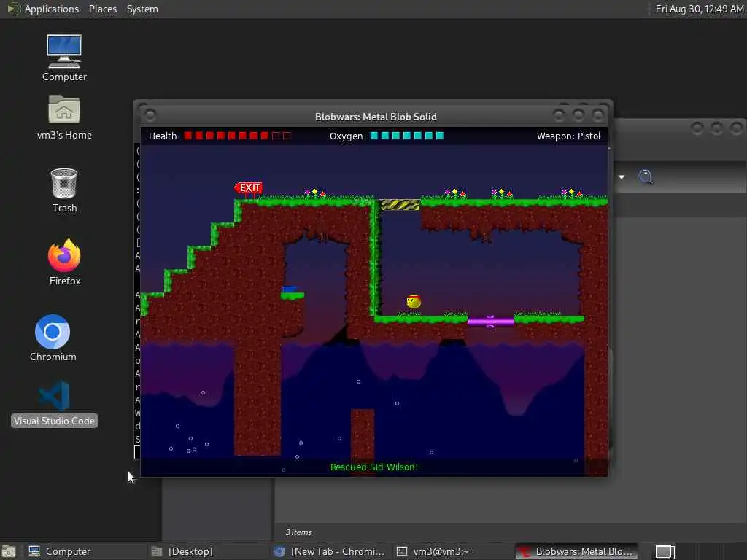This screenshot has width=747, height=560.
Task: Launch Visual Studio Code desktop icon
Action: point(54,402)
